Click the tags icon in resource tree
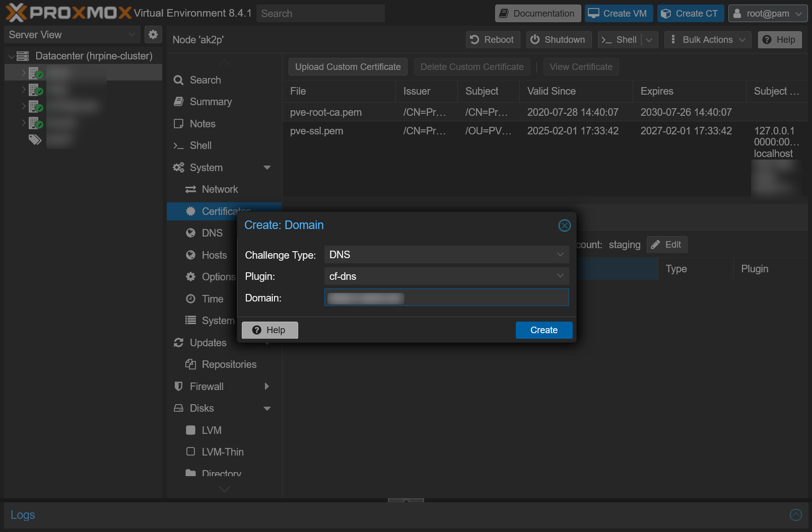 pos(35,139)
